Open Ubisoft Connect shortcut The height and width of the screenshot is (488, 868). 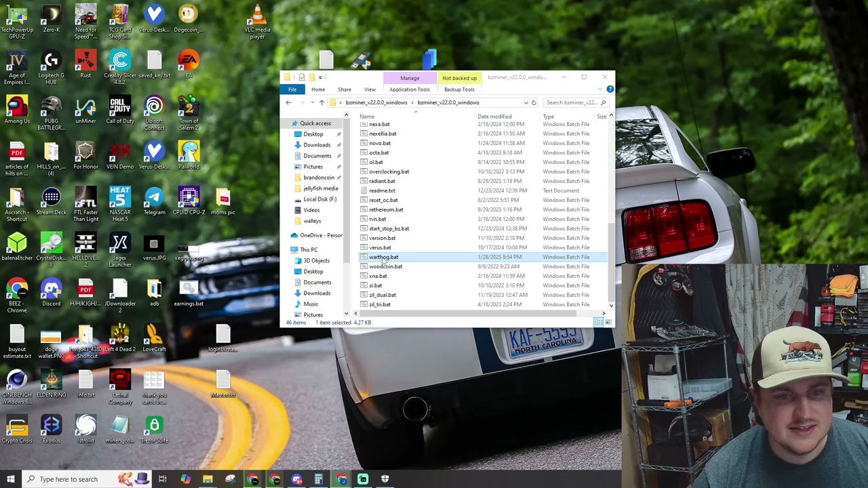click(x=154, y=113)
